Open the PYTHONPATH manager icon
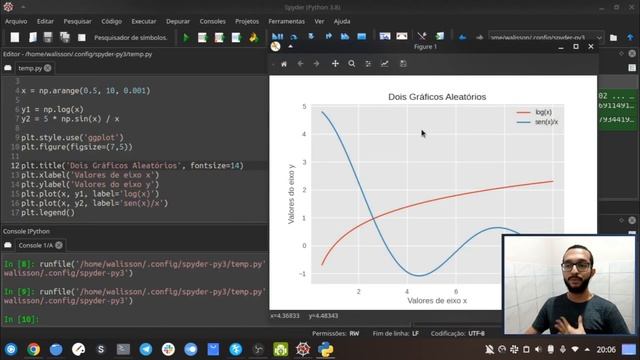The height and width of the screenshot is (360, 640). coord(439,37)
